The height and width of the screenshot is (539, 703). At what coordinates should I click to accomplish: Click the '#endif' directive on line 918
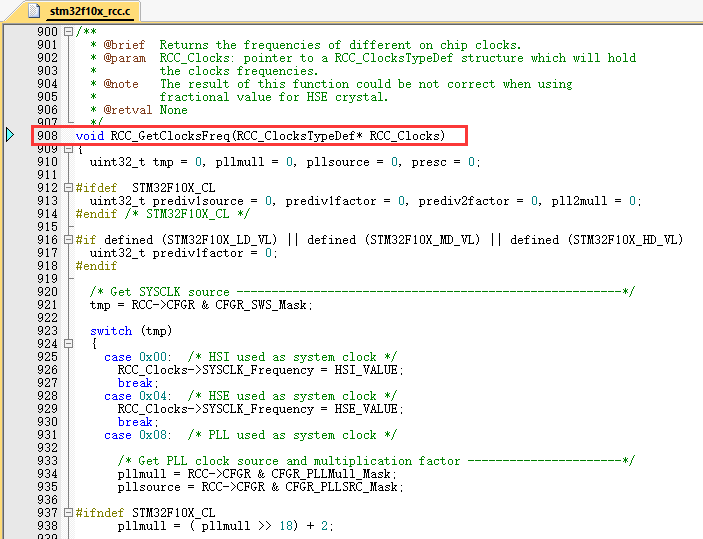tap(96, 266)
